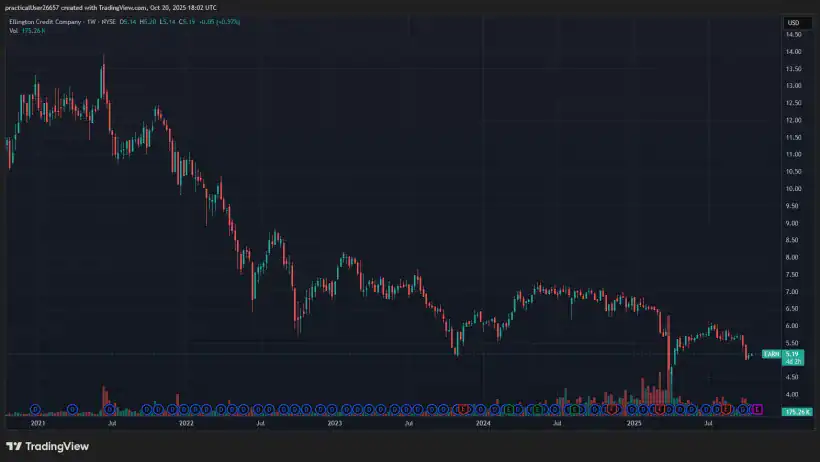Toggle the Vol indicator legend label
Viewport: 820px width, 462px height.
tap(14, 31)
